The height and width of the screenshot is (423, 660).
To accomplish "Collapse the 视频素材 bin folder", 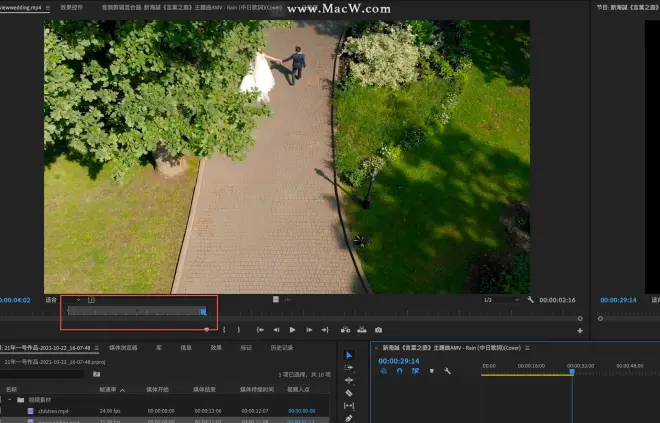I will [x=9, y=400].
